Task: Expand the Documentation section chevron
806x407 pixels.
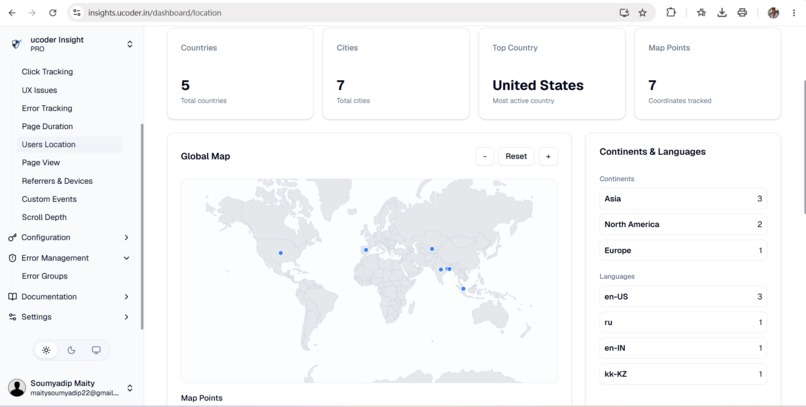Action: click(126, 297)
